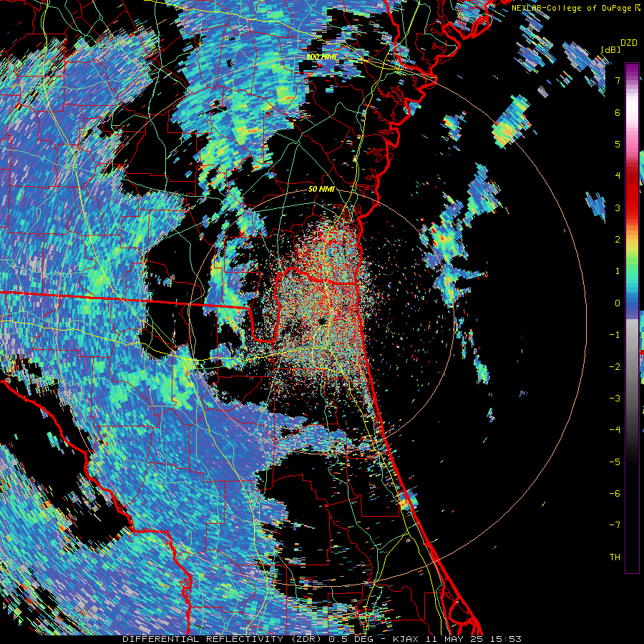Click the "50 NMI" range ring label
This screenshot has width=644, height=644.
(321, 190)
